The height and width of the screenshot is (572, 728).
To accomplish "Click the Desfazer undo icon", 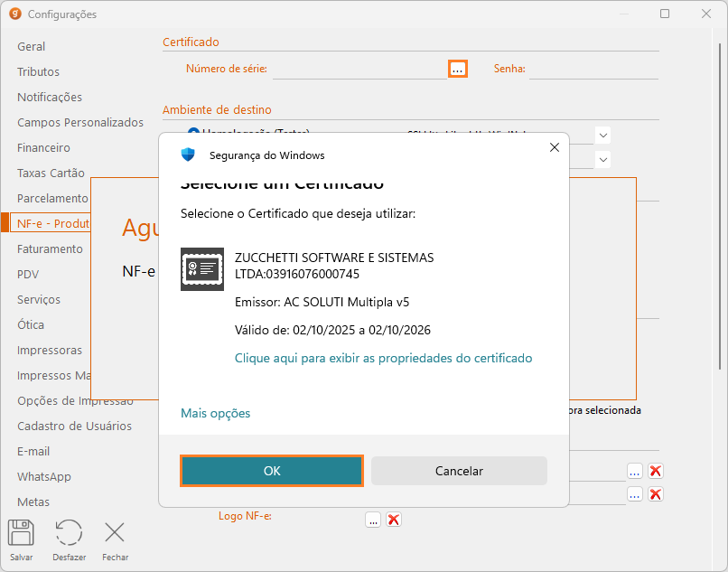I will pyautogui.click(x=69, y=533).
